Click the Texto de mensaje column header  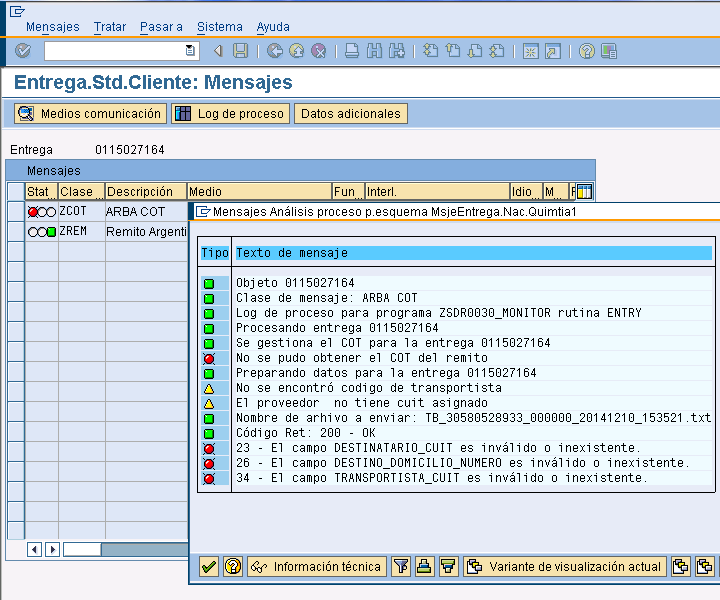[x=473, y=253]
